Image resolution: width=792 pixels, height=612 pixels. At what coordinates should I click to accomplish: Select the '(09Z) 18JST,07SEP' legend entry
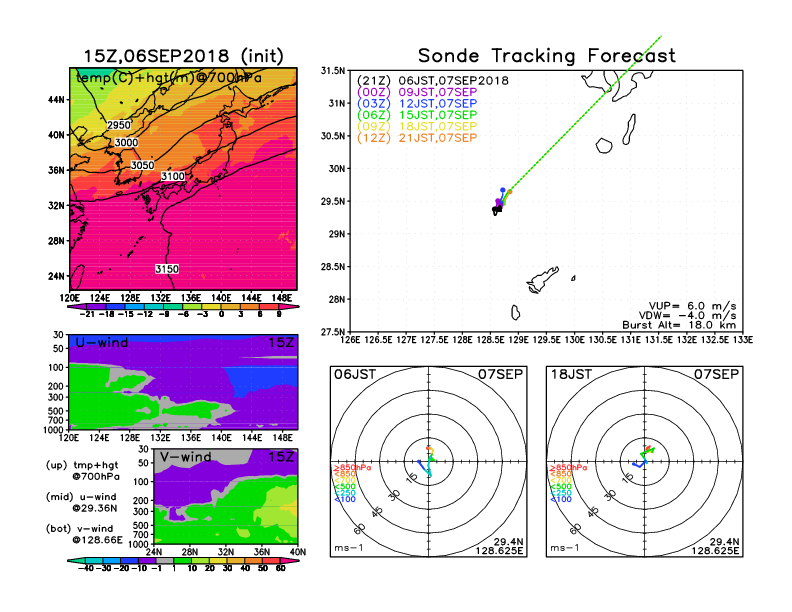[417, 126]
